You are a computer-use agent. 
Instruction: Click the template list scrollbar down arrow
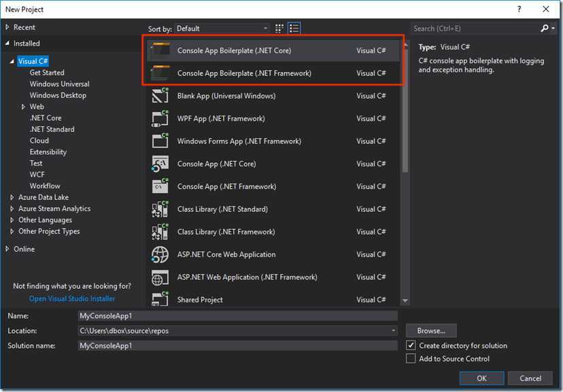point(405,300)
